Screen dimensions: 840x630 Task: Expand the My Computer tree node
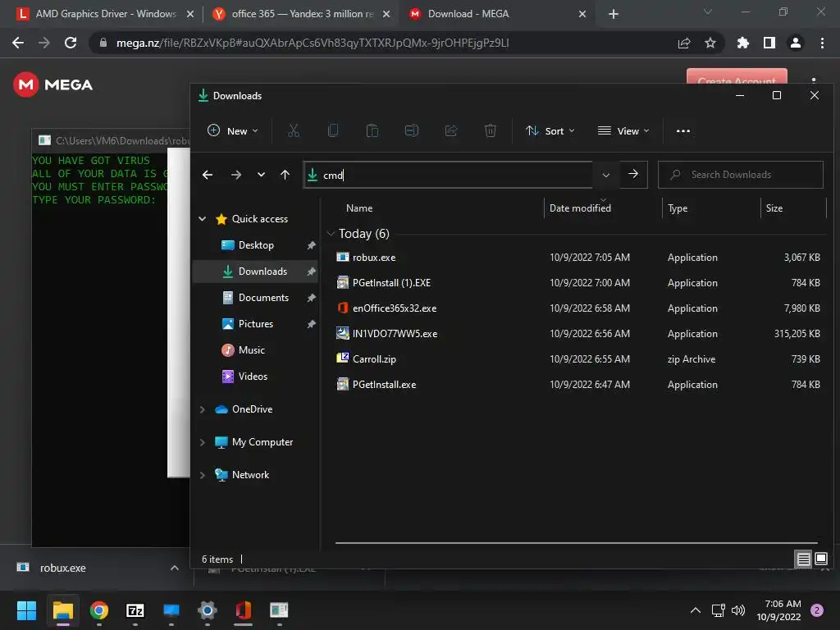(203, 442)
